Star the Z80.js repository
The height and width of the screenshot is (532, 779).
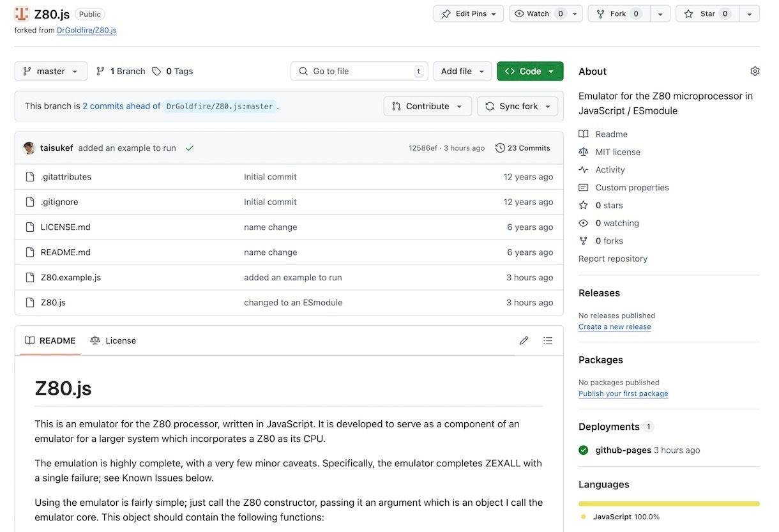click(707, 14)
